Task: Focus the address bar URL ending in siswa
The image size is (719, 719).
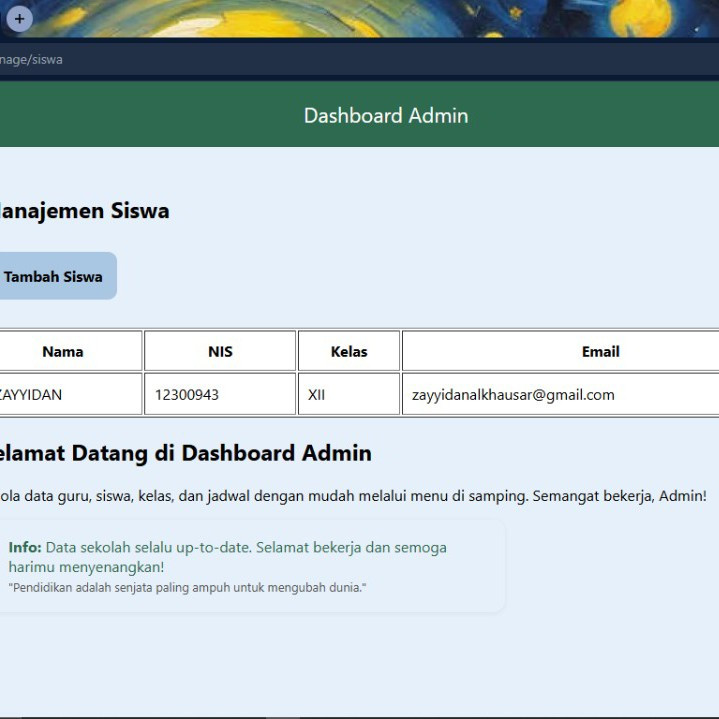Action: point(32,59)
